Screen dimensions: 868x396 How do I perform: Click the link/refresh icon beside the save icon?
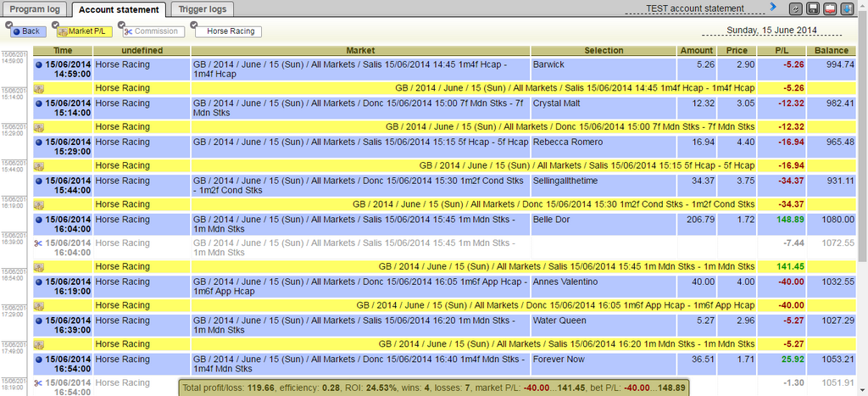point(795,8)
